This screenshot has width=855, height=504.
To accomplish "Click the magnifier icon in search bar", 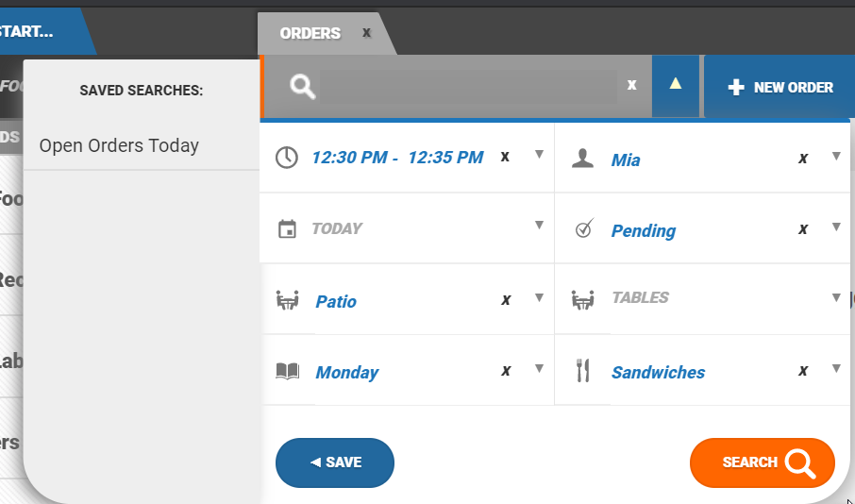I will [302, 87].
